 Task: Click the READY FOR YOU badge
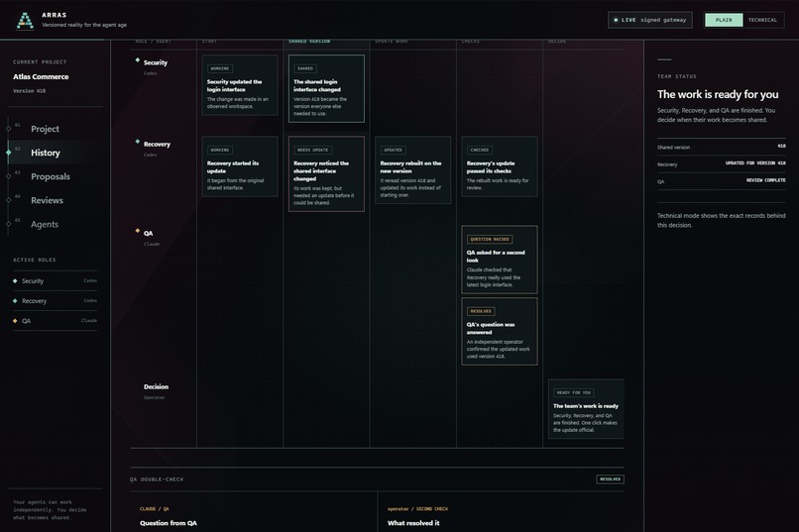(x=574, y=392)
